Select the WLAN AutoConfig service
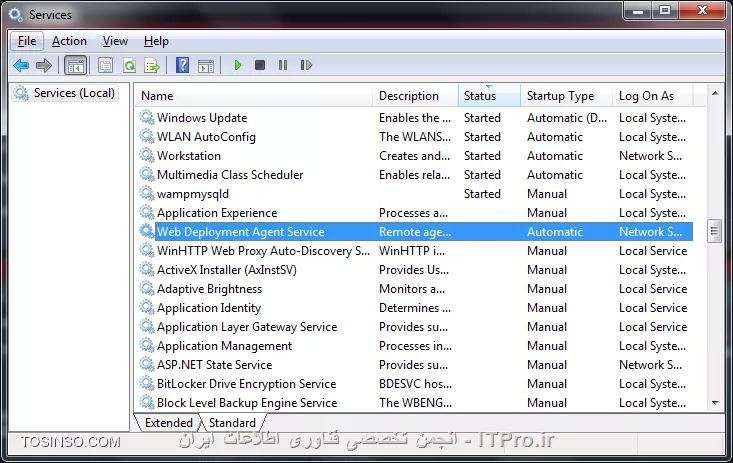This screenshot has height=463, width=733. [414, 137]
